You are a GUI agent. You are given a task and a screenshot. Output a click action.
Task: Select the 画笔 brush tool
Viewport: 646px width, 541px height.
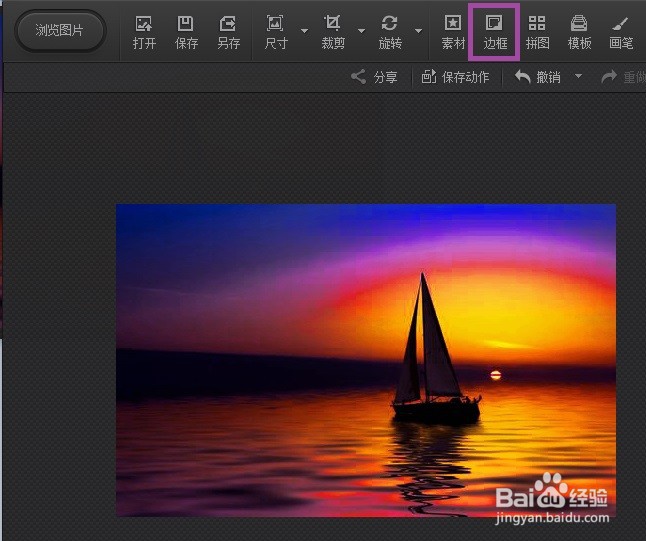tap(621, 33)
